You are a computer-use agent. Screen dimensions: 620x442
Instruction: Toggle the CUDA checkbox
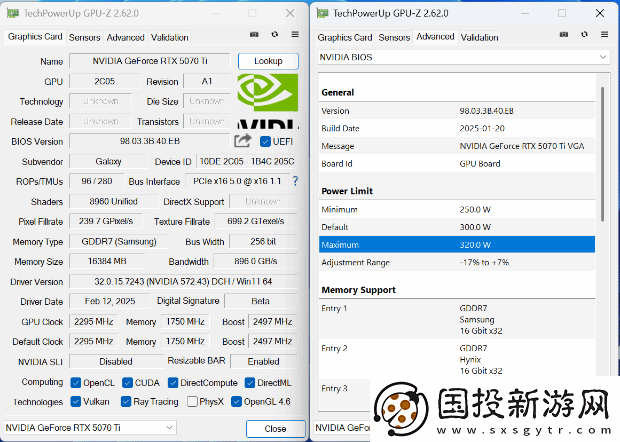(x=127, y=382)
